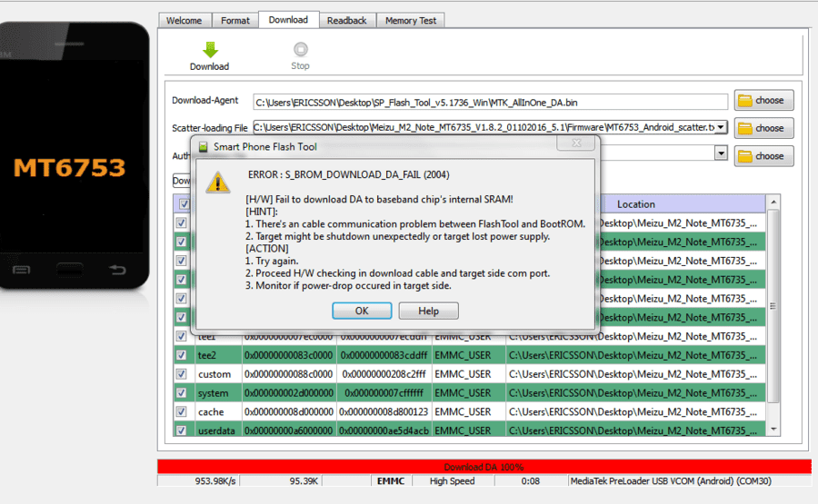Click elapsed time 0:08 in status bar

click(531, 481)
